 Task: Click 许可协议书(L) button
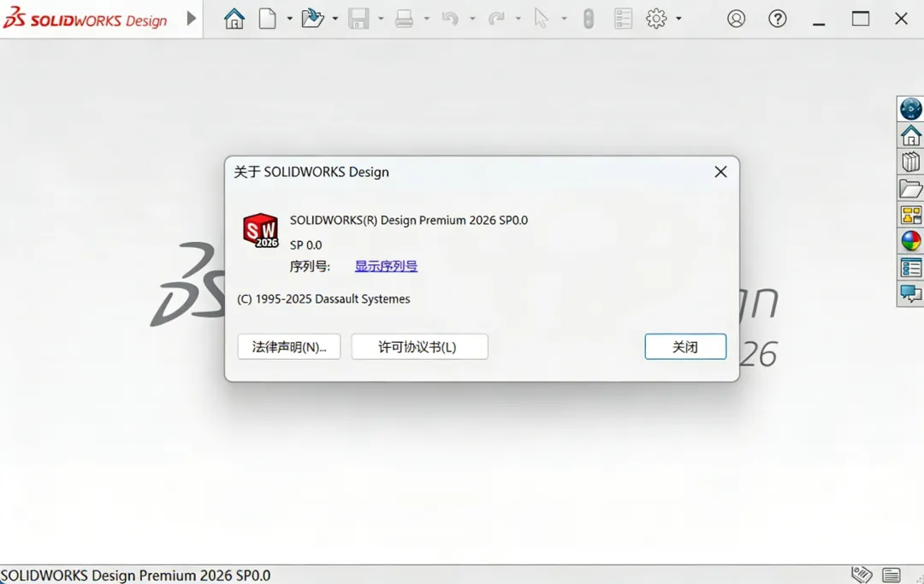pyautogui.click(x=419, y=347)
